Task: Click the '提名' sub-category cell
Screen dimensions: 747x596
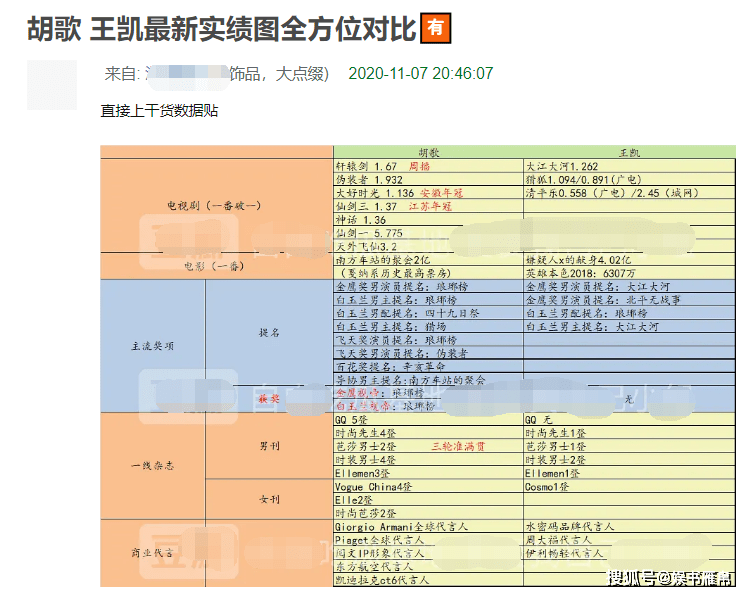Action: pyautogui.click(x=269, y=333)
